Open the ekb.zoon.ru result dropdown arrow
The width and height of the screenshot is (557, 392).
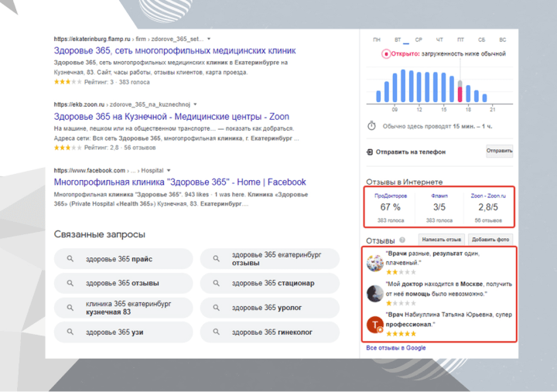coord(196,104)
